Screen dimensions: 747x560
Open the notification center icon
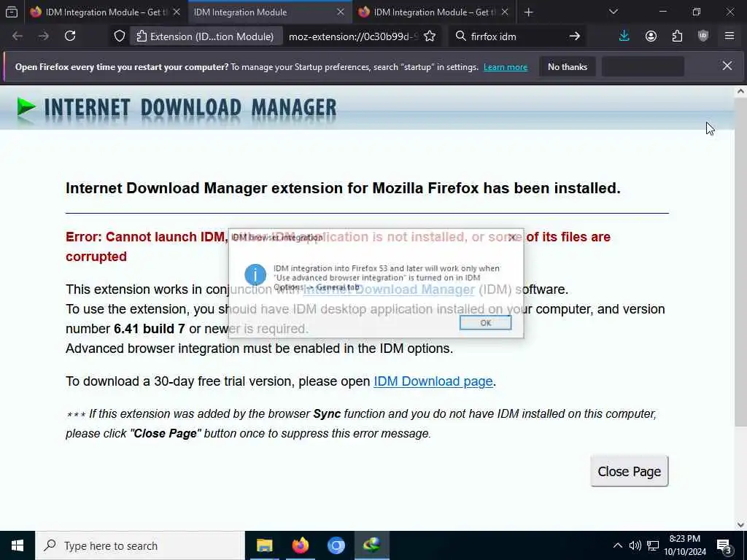(724, 545)
